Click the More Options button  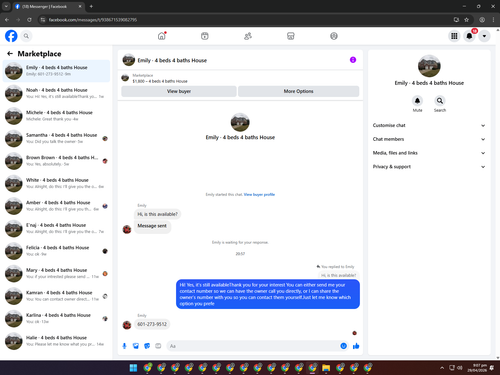point(299,91)
